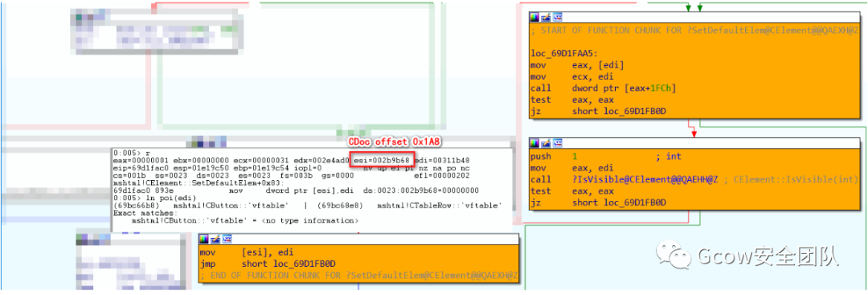Click edit pencil icon on loc_69D1FAA5 block
The height and width of the screenshot is (295, 868).
coord(545,17)
